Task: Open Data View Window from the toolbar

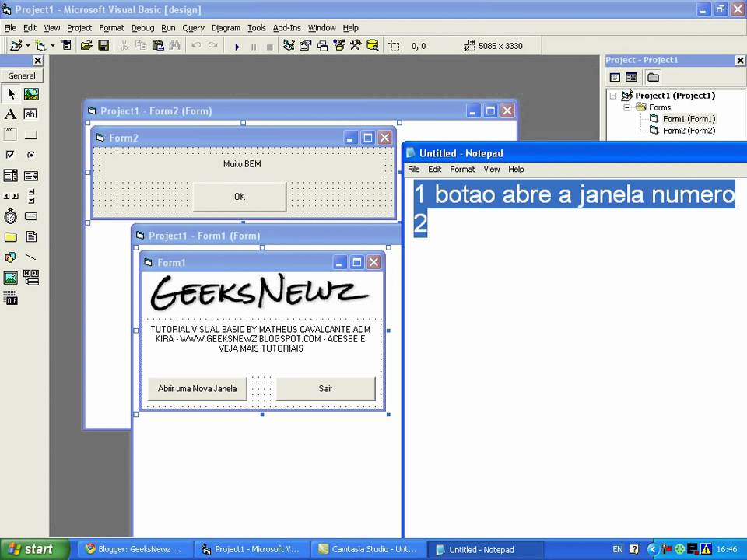Action: pos(373,46)
